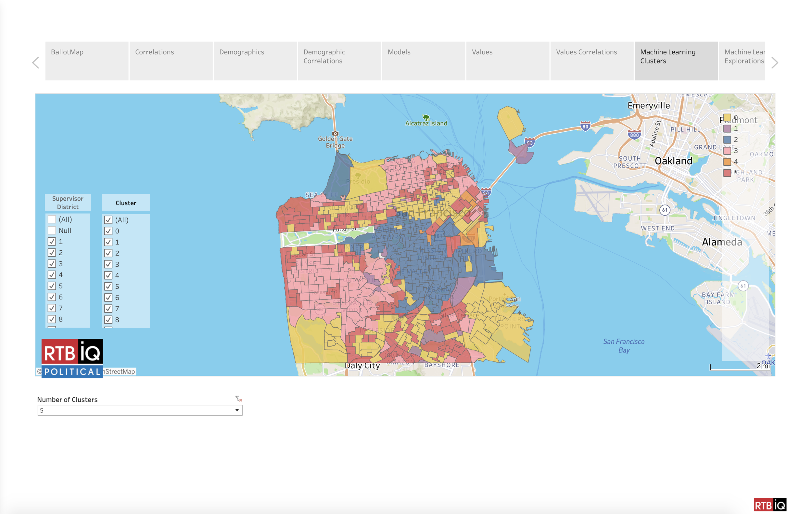Click the left arrow to scroll tabs back
This screenshot has height=514, width=812.
click(x=35, y=62)
